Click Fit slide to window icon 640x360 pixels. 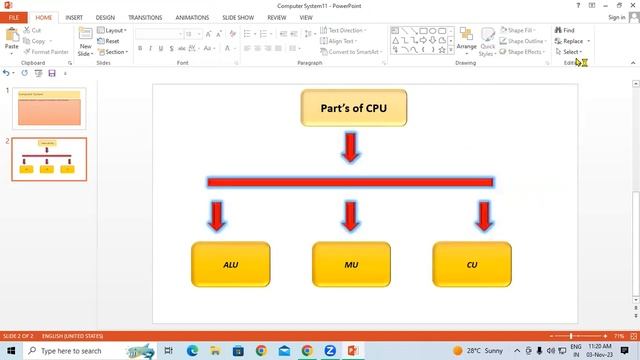point(634,336)
